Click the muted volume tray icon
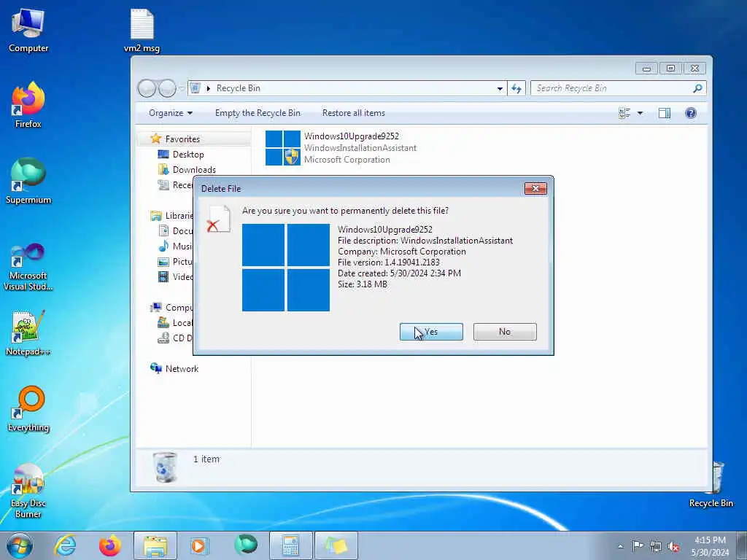 pos(673,546)
